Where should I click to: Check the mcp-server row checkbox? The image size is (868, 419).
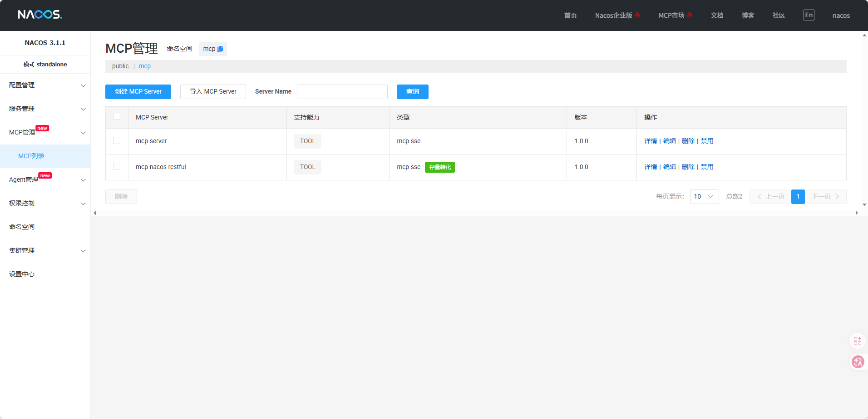coord(117,140)
